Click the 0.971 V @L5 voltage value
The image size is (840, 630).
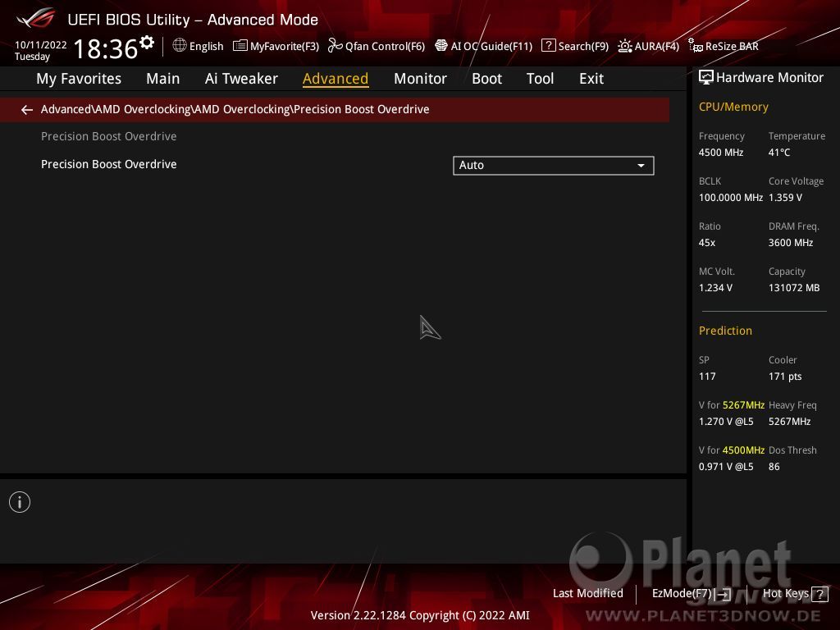point(726,467)
